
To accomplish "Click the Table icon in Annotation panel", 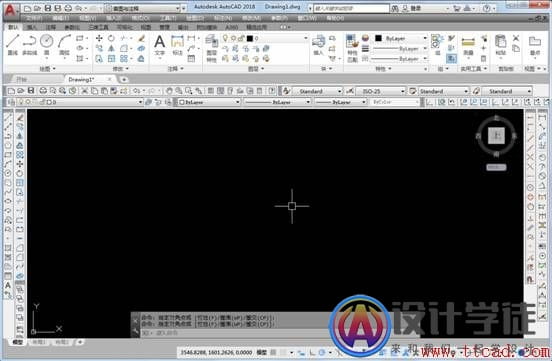I will coord(191,59).
